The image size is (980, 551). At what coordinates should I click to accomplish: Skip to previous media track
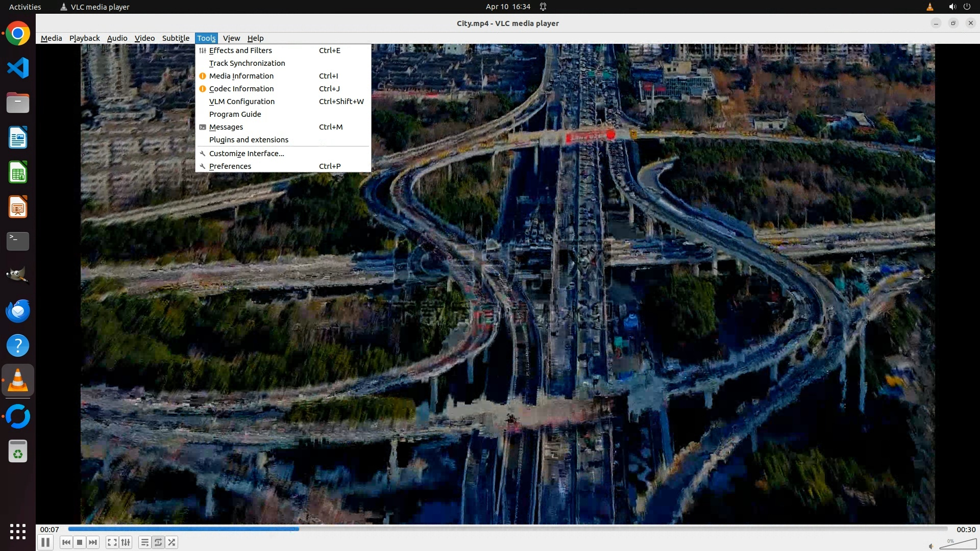click(66, 542)
